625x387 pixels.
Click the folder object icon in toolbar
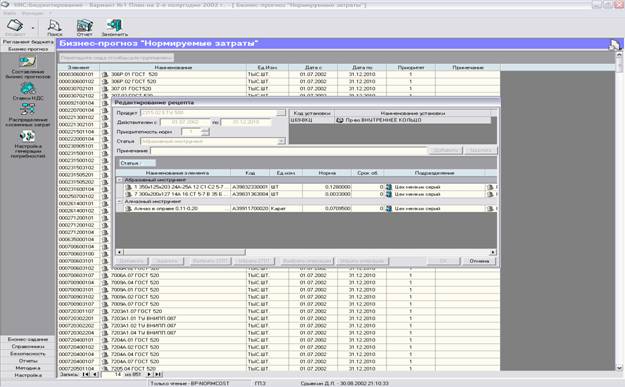(15, 25)
